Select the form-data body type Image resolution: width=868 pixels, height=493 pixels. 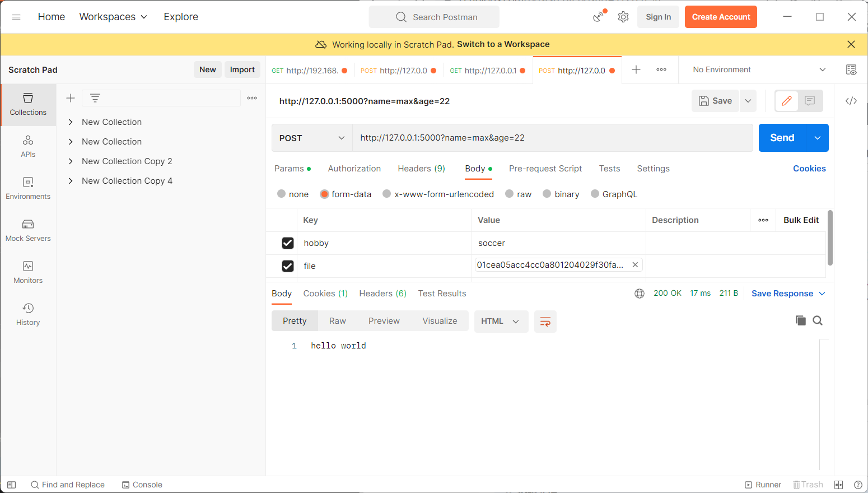point(324,194)
